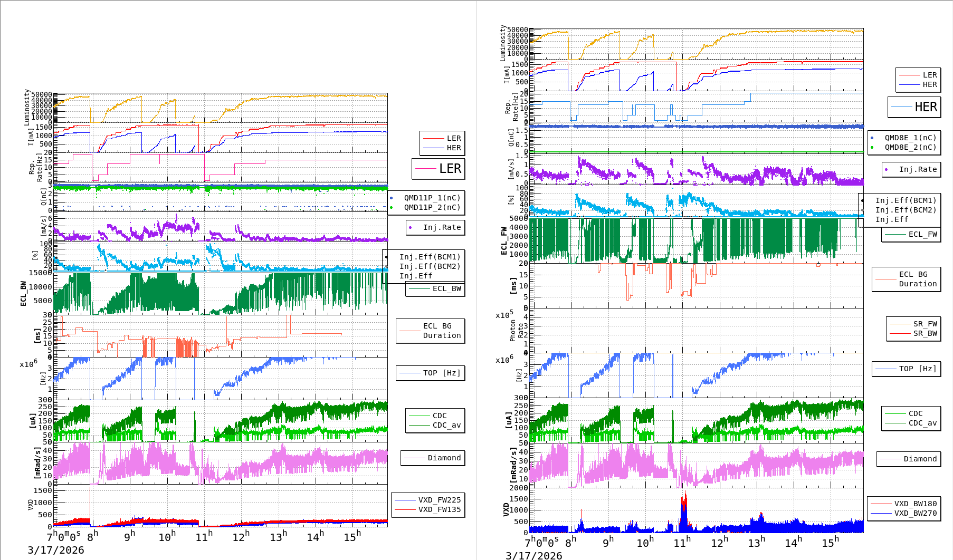Click the left panel 3/17/2026 date label
The width and height of the screenshot is (953, 560).
[56, 551]
